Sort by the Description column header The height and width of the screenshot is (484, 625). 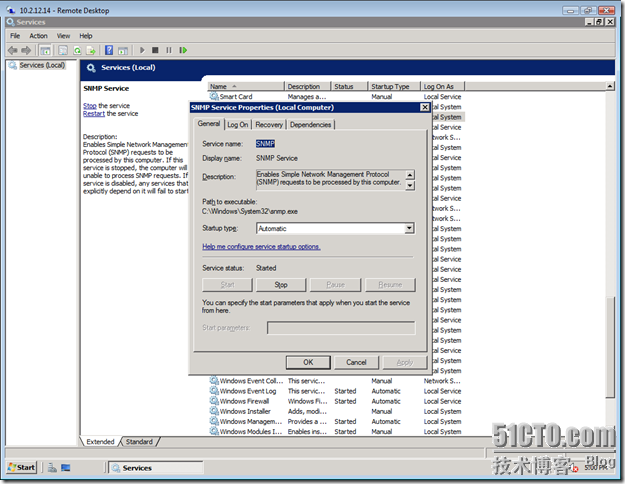tap(307, 86)
